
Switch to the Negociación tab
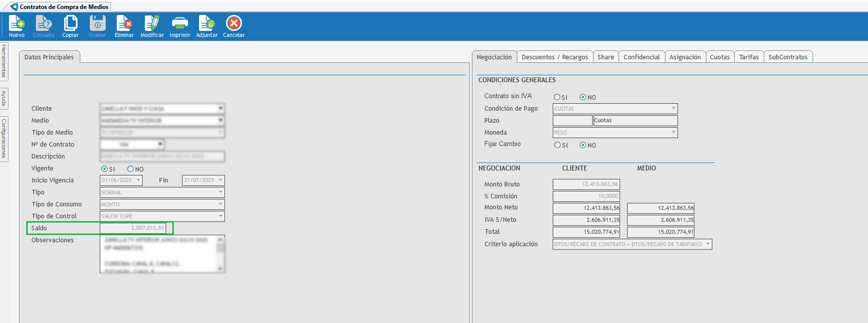click(x=494, y=57)
